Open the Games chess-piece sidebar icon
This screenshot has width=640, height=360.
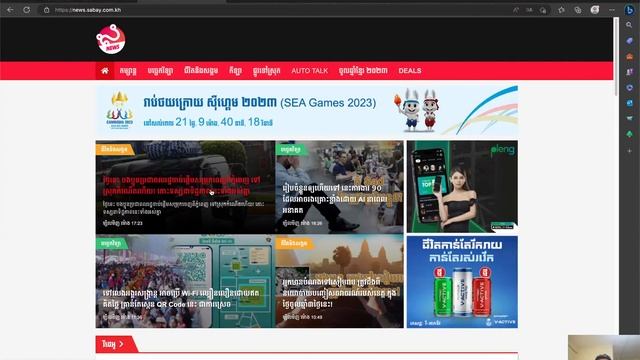coord(629,72)
